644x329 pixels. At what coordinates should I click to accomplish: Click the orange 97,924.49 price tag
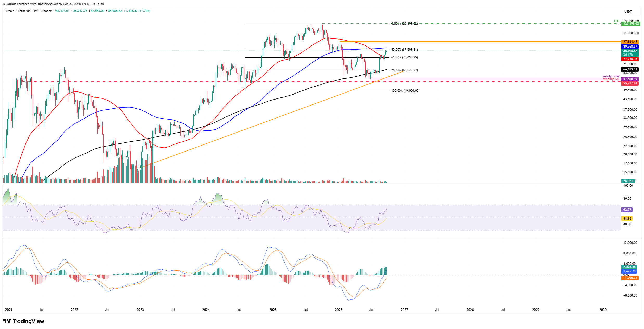coord(630,42)
